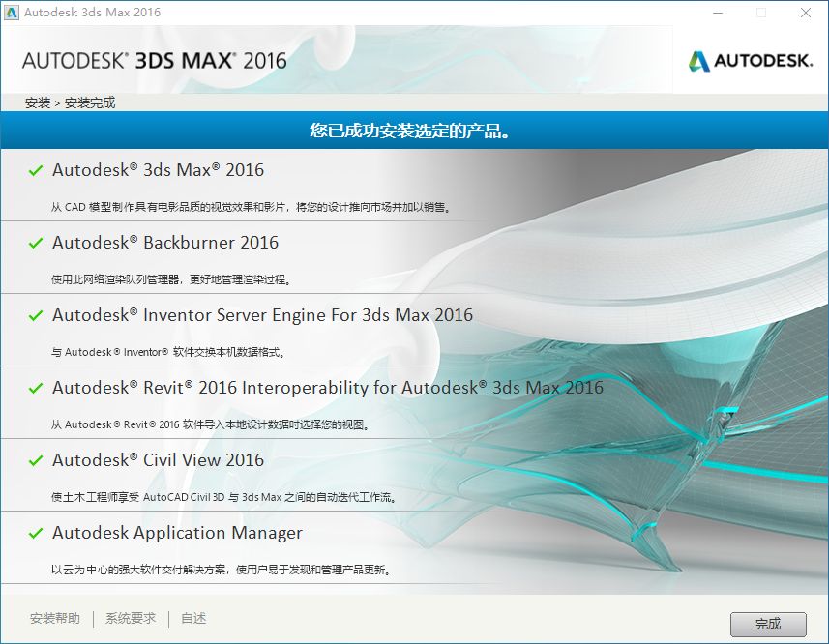Click the checkmark beside Autodesk Application Manager
The height and width of the screenshot is (644, 829).
pyautogui.click(x=36, y=533)
